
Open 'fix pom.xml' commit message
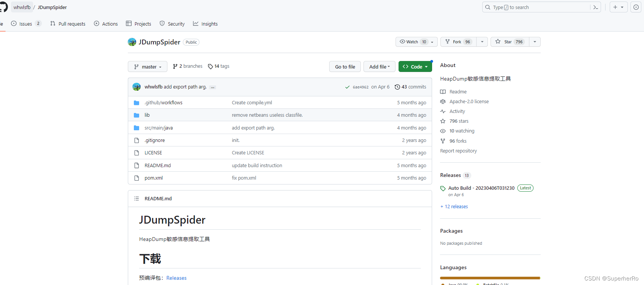pos(244,178)
